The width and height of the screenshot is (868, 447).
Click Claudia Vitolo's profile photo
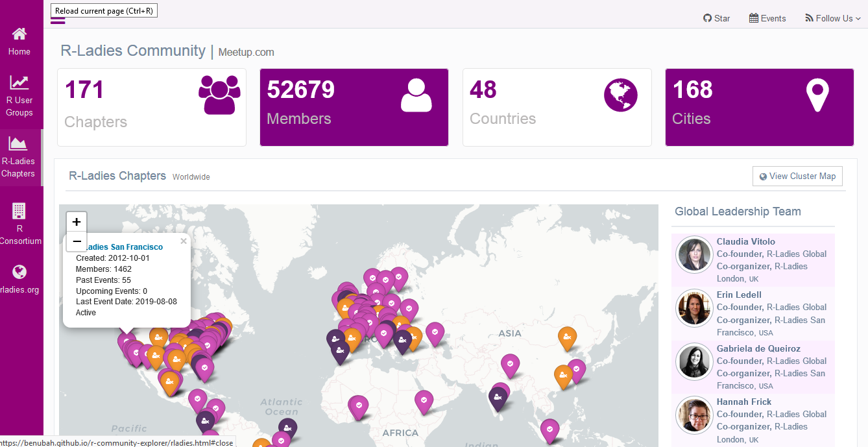coord(695,254)
